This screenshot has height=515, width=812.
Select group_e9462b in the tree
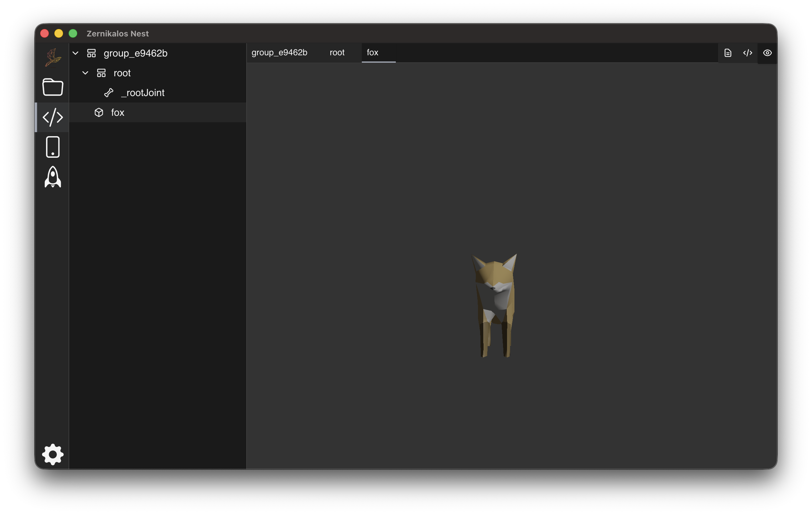click(135, 53)
